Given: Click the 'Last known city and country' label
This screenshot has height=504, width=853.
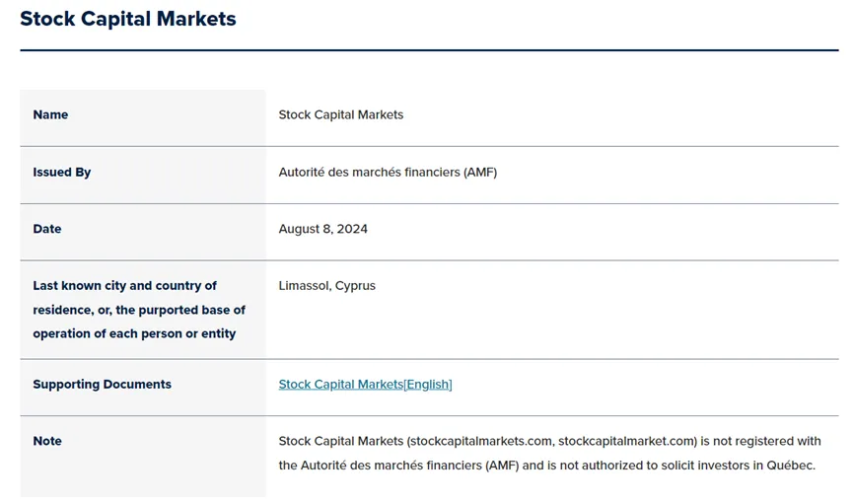Looking at the screenshot, I should tap(139, 310).
